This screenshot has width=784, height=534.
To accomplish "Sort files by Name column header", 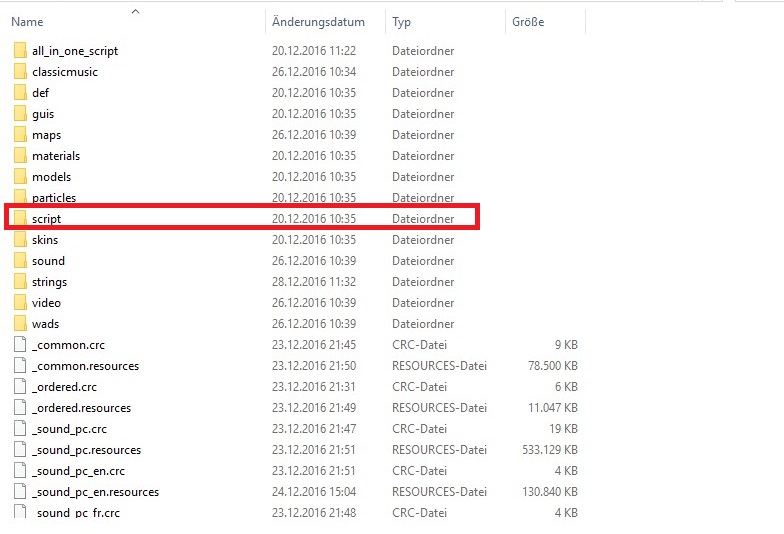I will (28, 22).
